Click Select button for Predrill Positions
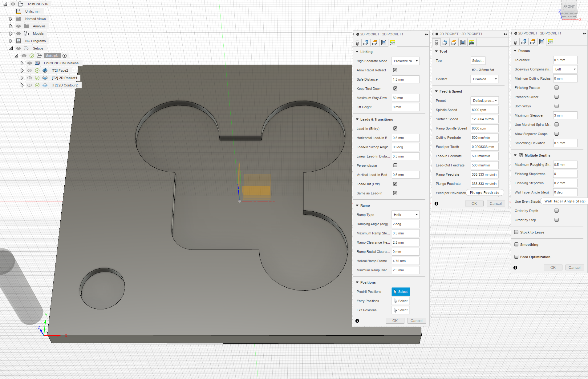The image size is (588, 379). [x=401, y=292]
